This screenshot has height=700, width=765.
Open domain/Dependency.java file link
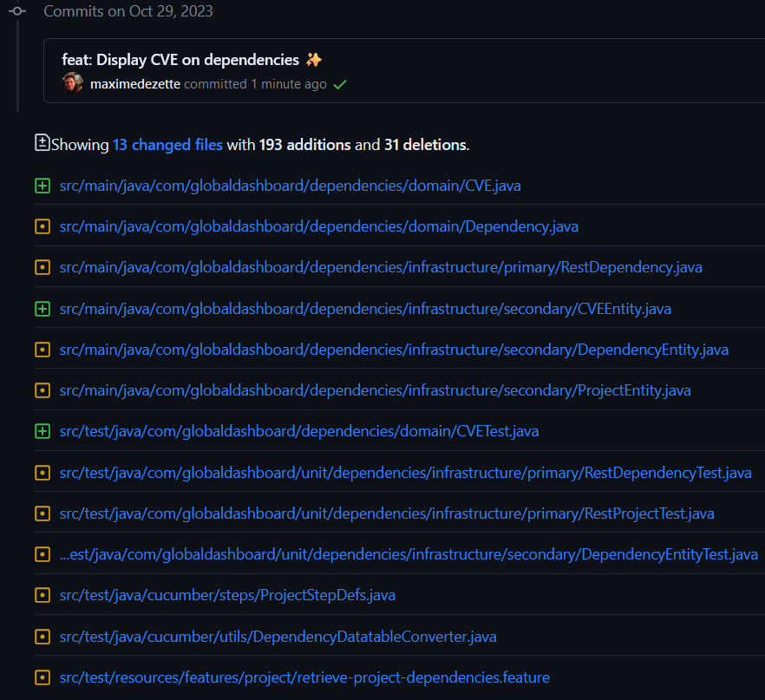[318, 226]
